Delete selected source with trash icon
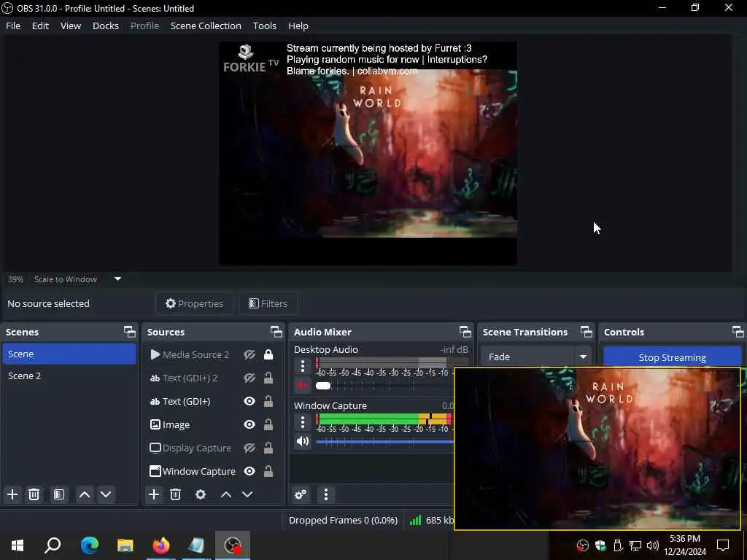This screenshot has height=560, width=747. [175, 494]
